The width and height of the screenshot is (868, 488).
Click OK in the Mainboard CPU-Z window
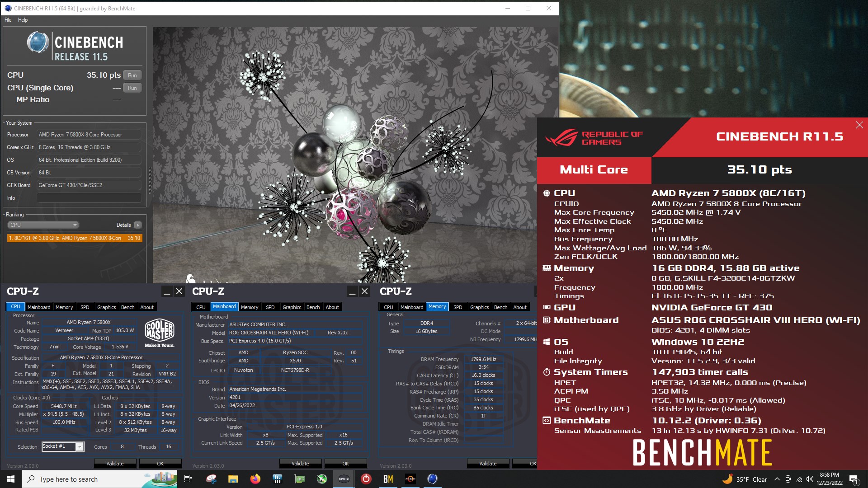pos(345,464)
